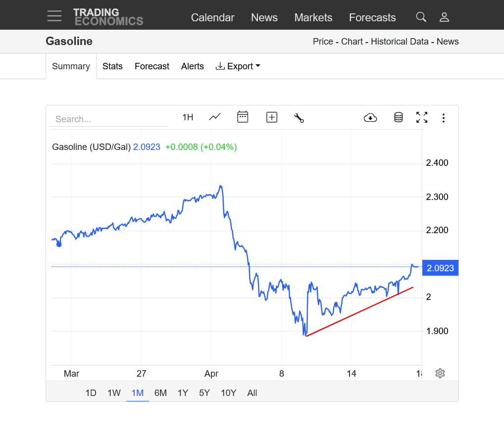Open the calendar date range picker
504x441 pixels.
point(243,117)
